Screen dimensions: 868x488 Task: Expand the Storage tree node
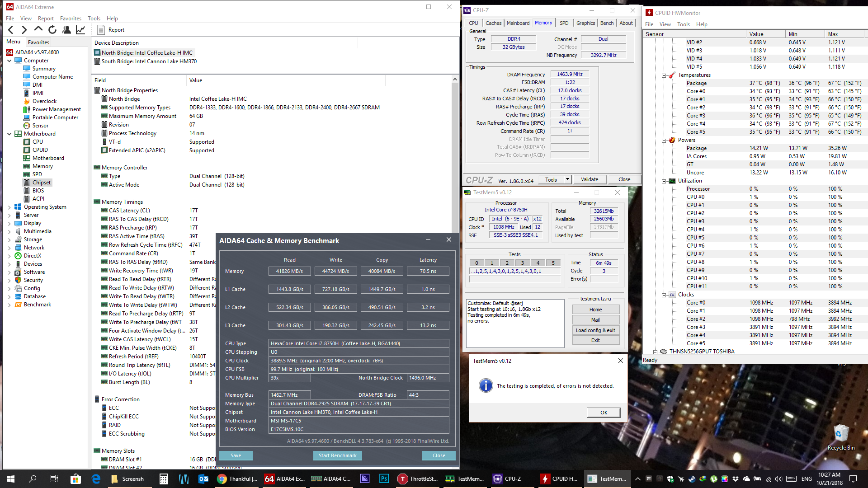(x=9, y=239)
